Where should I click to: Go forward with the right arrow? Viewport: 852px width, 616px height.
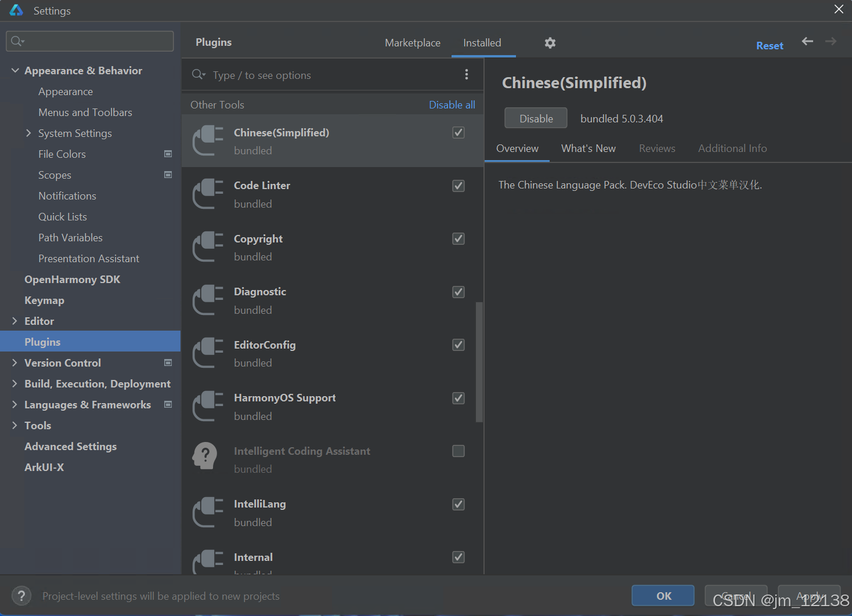(831, 41)
